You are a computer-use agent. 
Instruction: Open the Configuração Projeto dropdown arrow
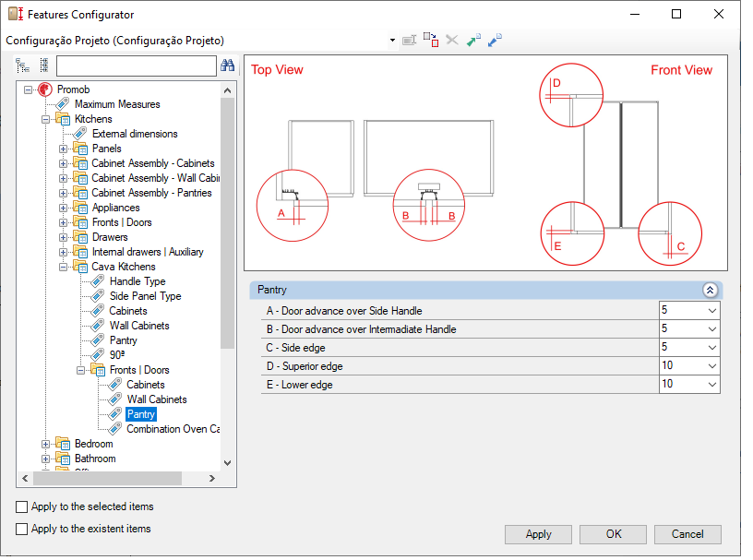point(392,41)
